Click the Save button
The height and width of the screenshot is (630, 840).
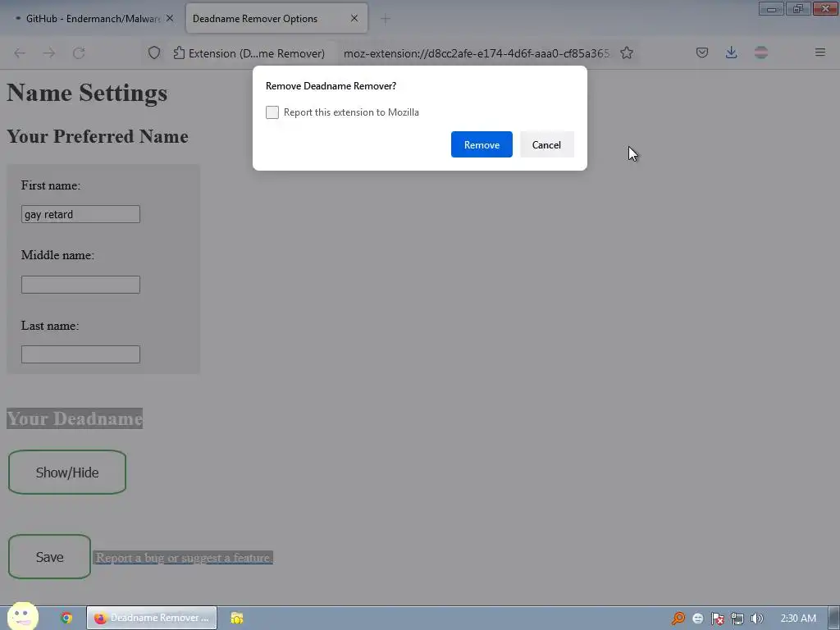click(49, 557)
